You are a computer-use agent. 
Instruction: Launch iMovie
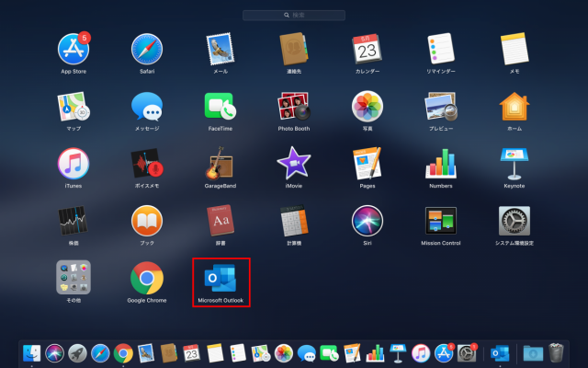click(294, 164)
